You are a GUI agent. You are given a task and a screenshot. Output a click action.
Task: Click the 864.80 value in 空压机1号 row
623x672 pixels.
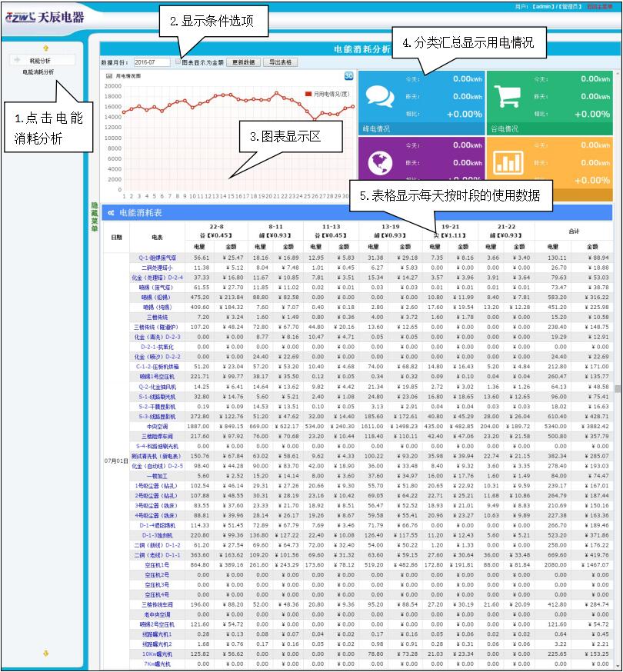click(x=200, y=565)
